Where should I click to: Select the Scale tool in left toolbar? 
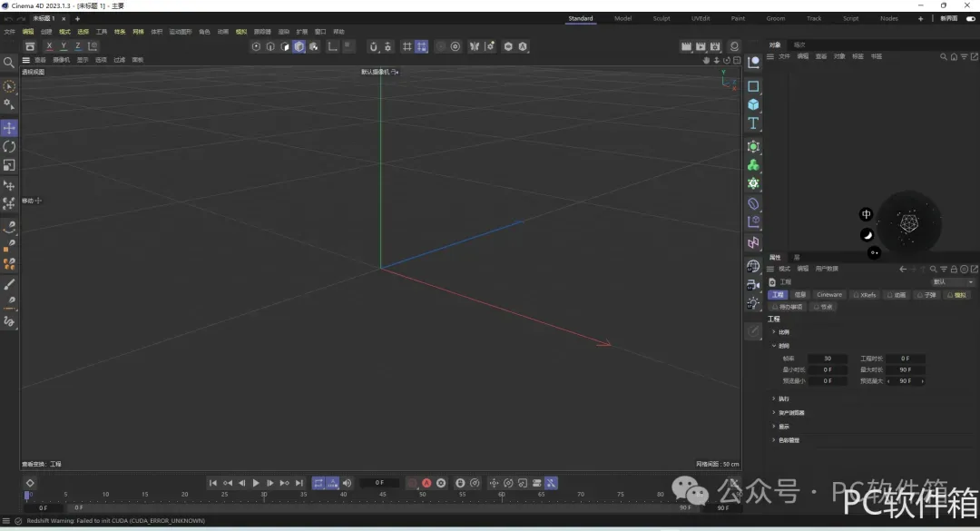coord(9,166)
